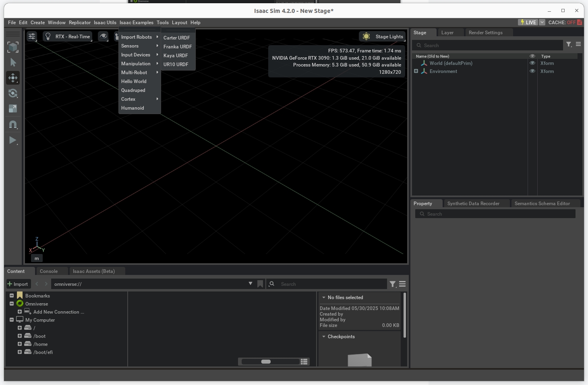Open Content browser filter icon
This screenshot has height=385, width=588.
393,284
